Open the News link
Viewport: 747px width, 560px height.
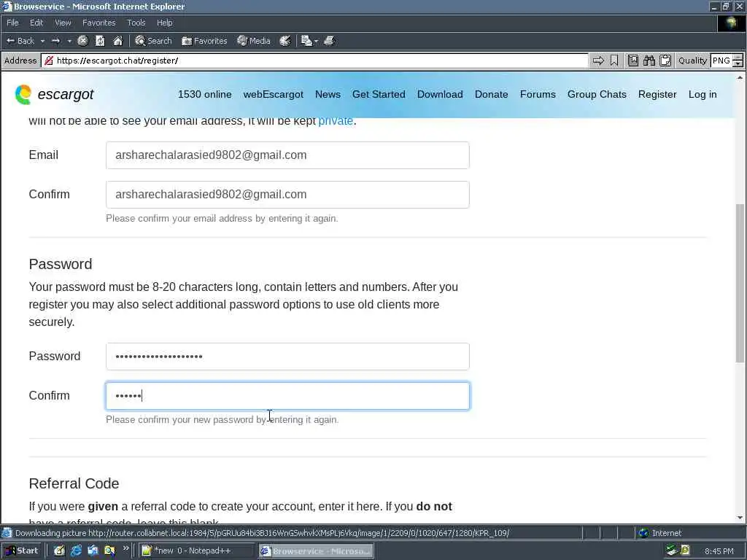pos(328,94)
